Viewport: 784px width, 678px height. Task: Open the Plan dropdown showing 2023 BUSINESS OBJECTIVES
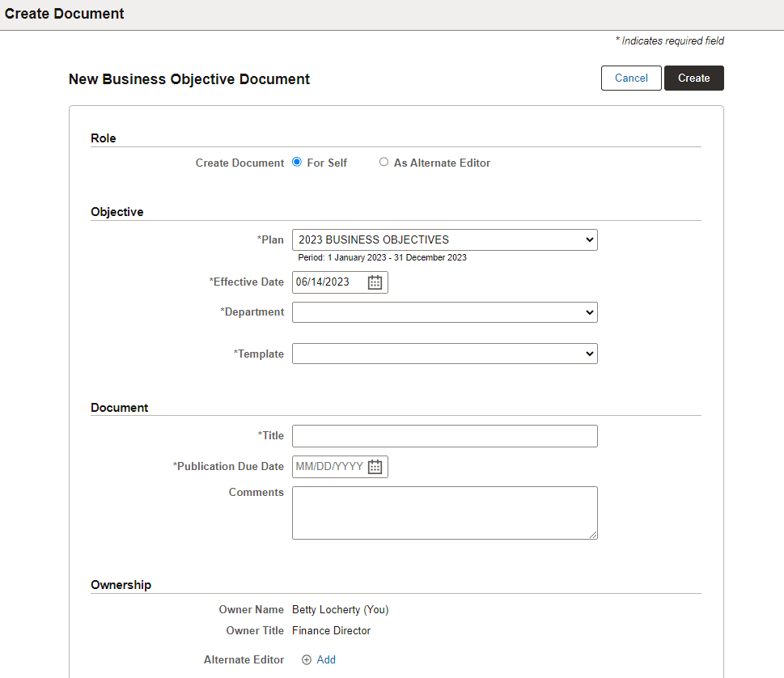[444, 239]
